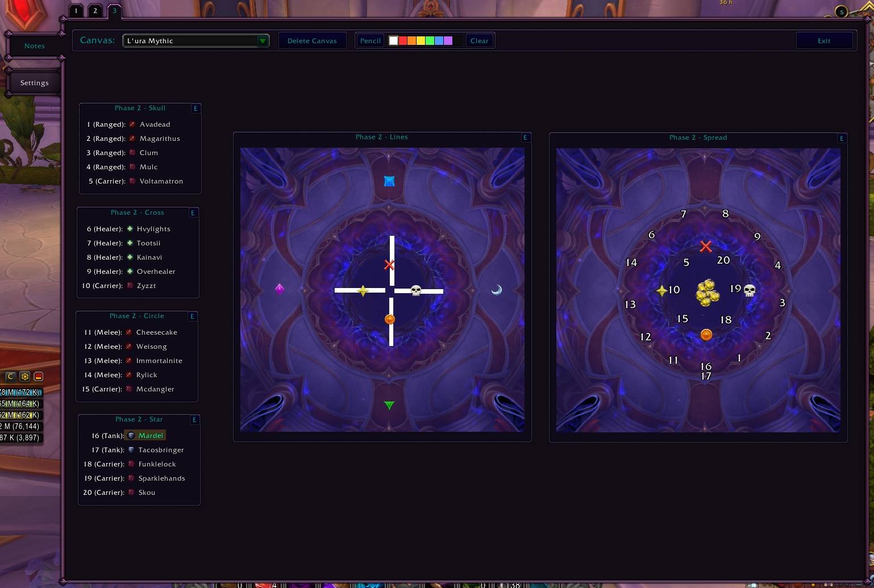874x588 pixels.
Task: Click the E button on the Phase 2 - Spread panel
Action: [x=842, y=138]
